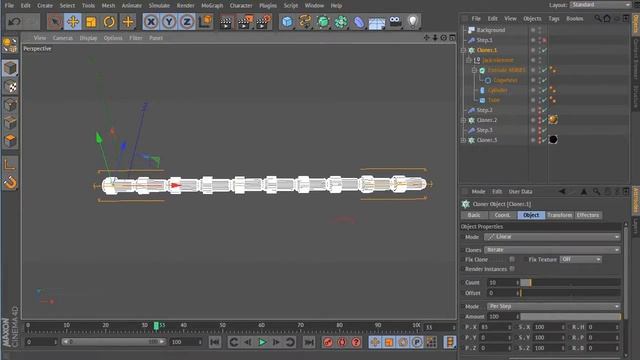The image size is (640, 360).
Task: Toggle Autokeying red button
Action: pos(342,342)
